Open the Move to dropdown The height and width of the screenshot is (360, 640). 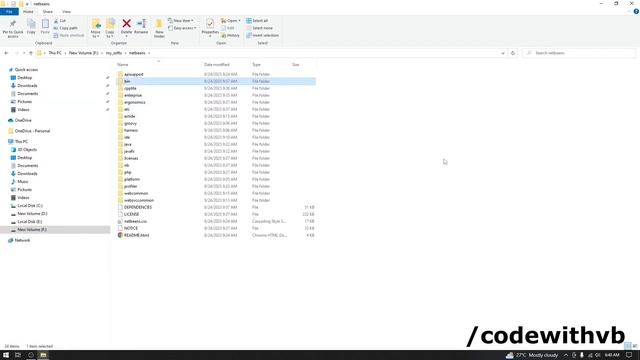click(96, 28)
